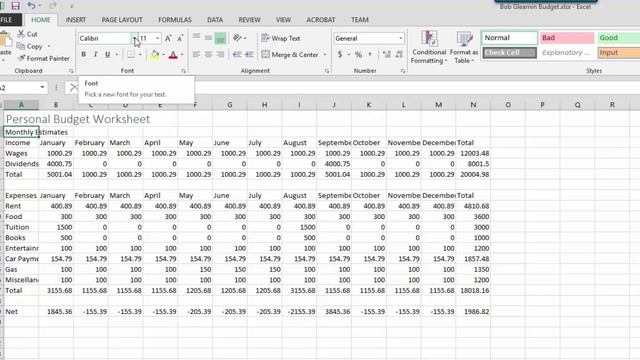This screenshot has height=360, width=640.
Task: Open Format as Table gallery
Action: click(464, 47)
